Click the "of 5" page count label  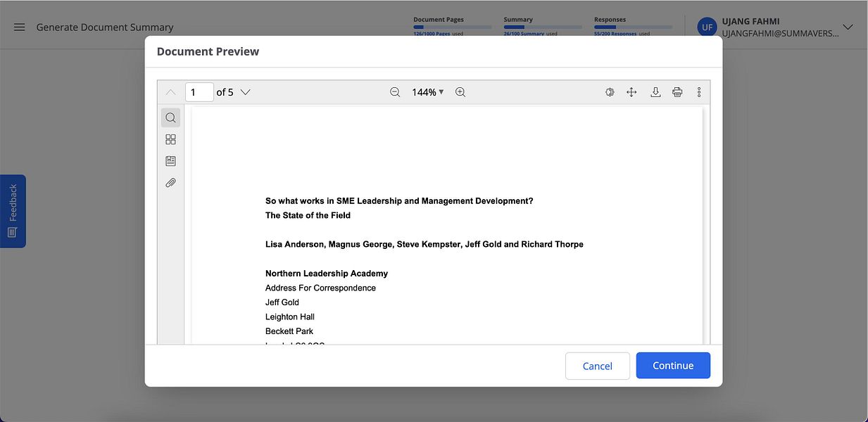(225, 92)
